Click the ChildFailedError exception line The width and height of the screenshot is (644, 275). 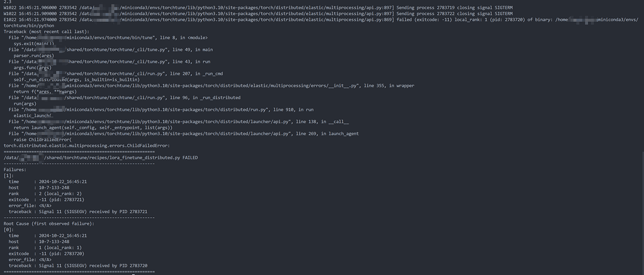click(87, 146)
